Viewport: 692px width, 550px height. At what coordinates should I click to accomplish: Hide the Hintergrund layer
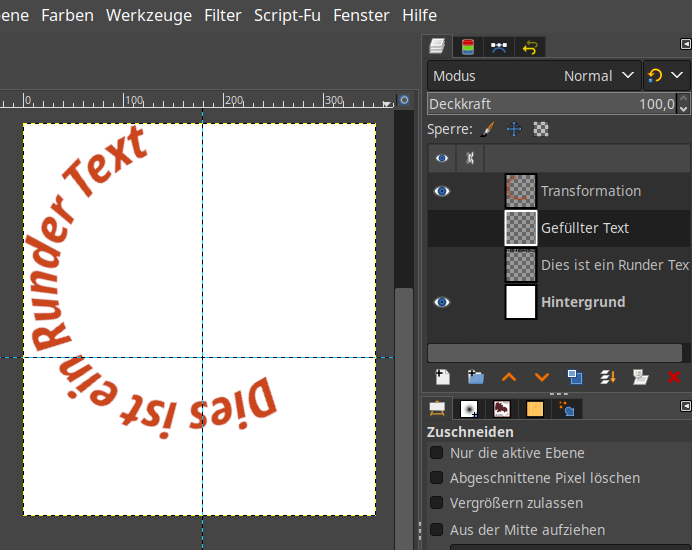[442, 302]
